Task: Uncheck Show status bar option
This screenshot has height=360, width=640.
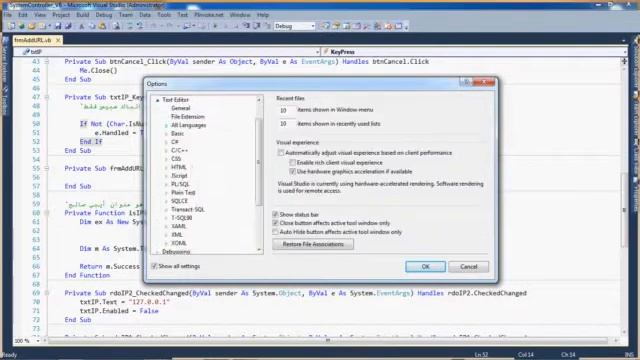Action: 275,214
